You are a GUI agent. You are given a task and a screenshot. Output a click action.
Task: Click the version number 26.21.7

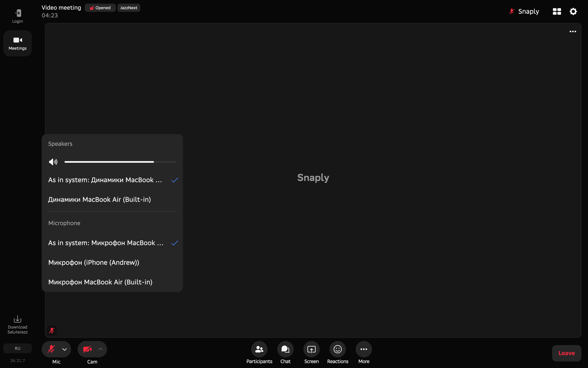click(18, 360)
